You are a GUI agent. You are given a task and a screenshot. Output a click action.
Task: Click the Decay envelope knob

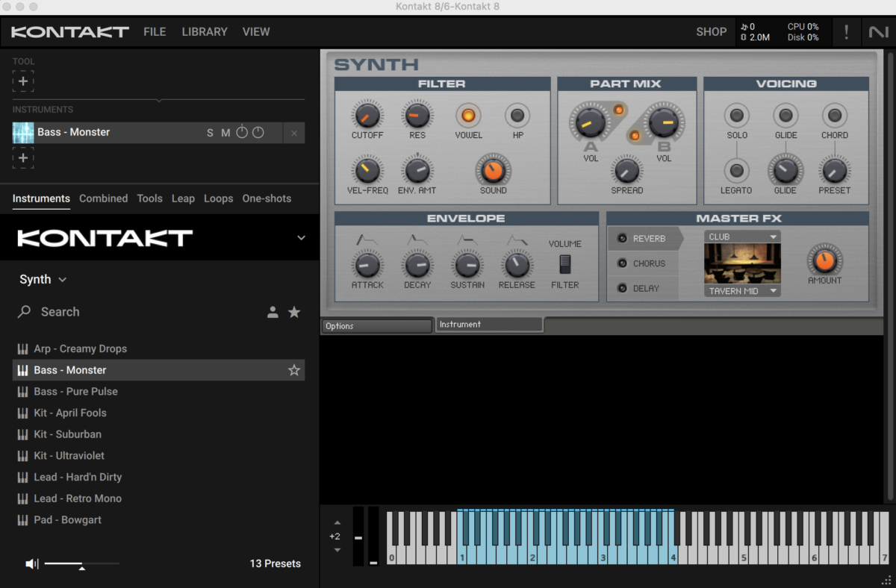pyautogui.click(x=417, y=265)
